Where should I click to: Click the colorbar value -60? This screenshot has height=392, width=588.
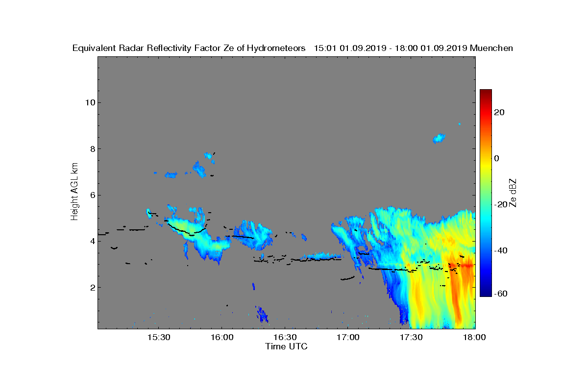point(500,294)
